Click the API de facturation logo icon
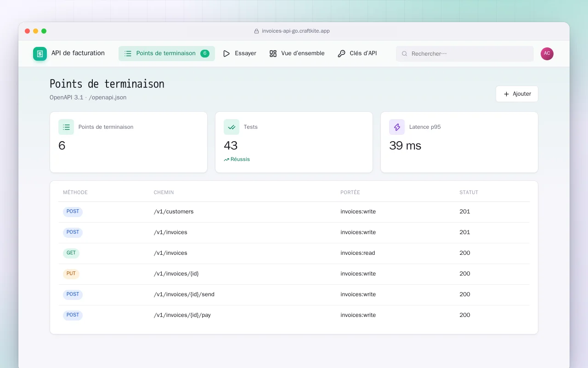588x368 pixels. click(x=40, y=54)
